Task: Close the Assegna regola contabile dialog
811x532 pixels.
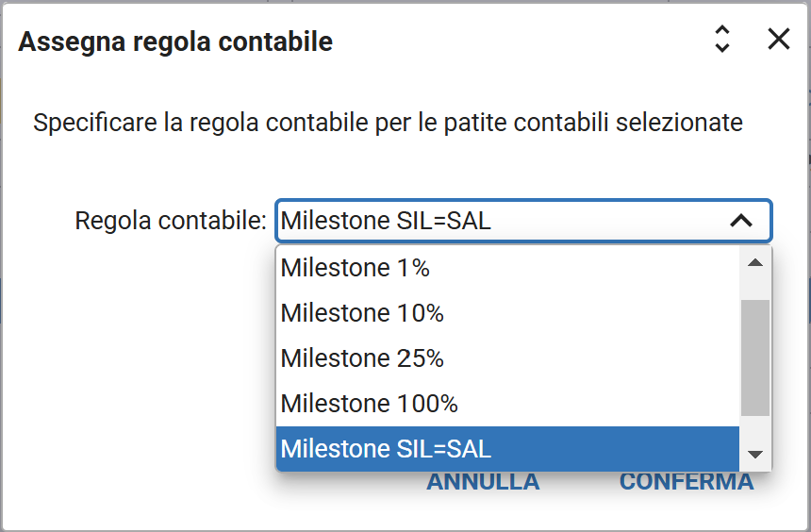Action: click(x=779, y=39)
